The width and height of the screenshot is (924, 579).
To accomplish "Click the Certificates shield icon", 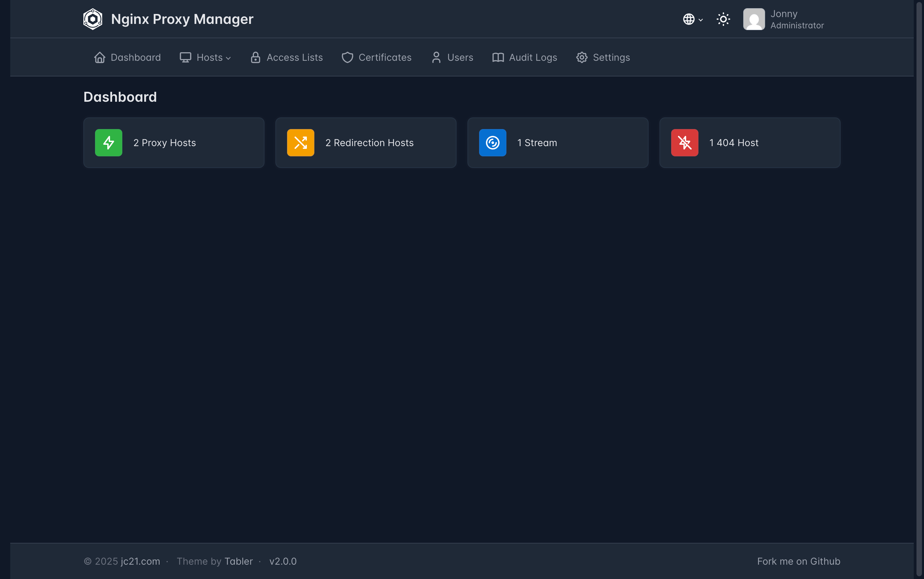I will [x=347, y=57].
